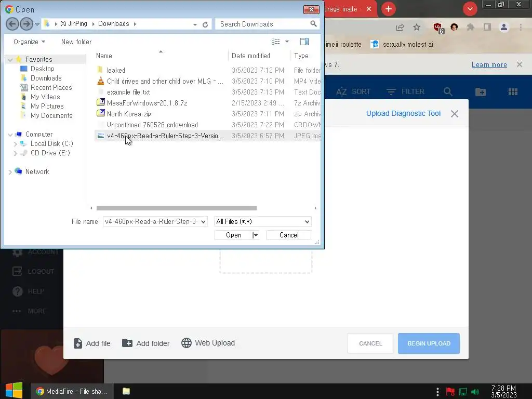
Task: Click the File name input box
Action: coord(151,221)
